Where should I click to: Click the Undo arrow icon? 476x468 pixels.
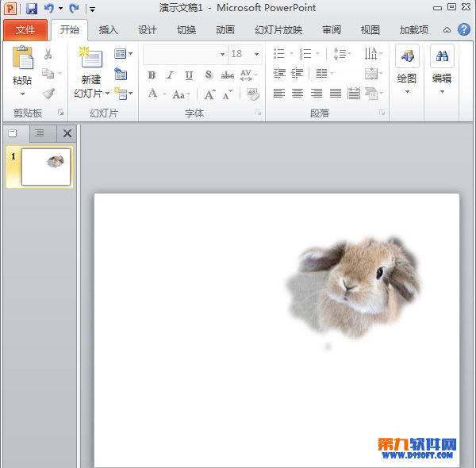click(x=49, y=8)
